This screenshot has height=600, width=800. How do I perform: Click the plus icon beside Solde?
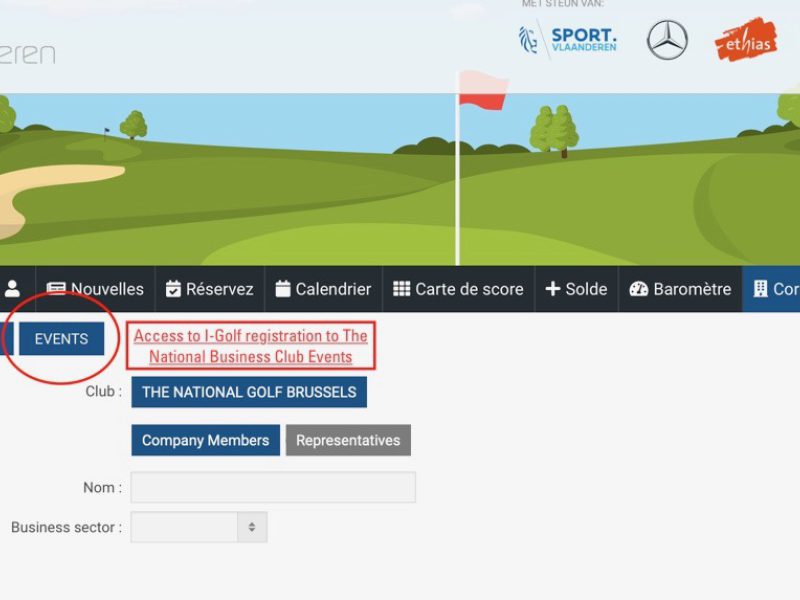tap(552, 289)
